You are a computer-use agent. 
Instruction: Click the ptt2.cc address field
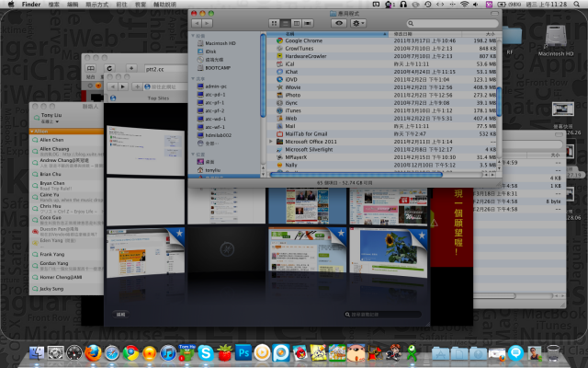(x=166, y=69)
